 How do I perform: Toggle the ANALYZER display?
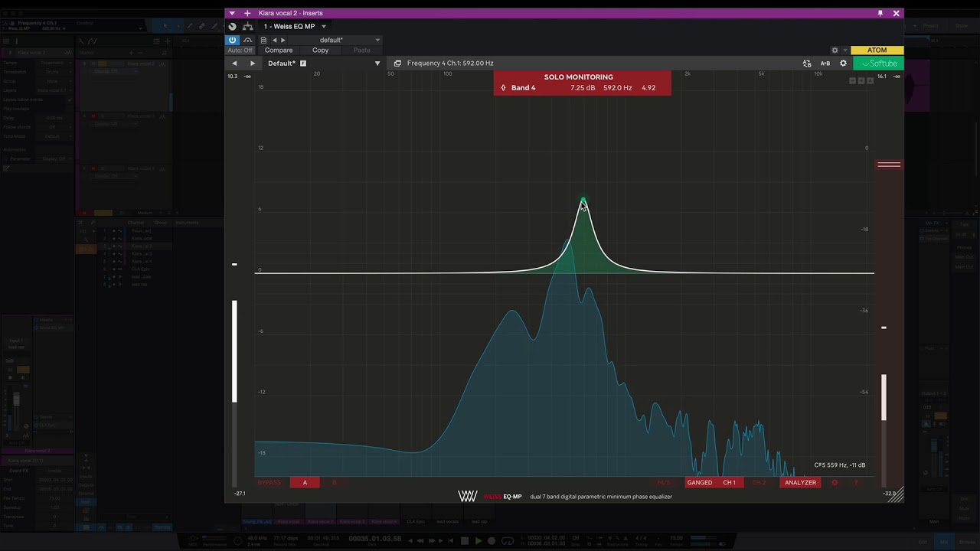click(x=800, y=483)
